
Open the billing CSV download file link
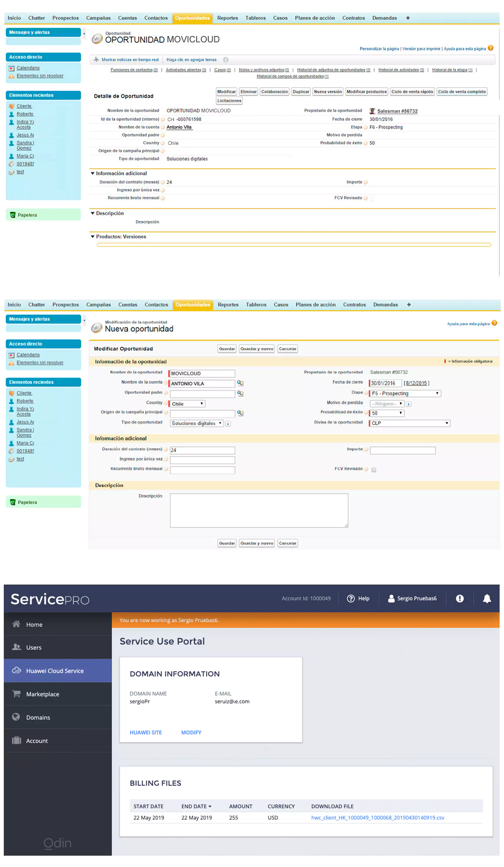[377, 817]
